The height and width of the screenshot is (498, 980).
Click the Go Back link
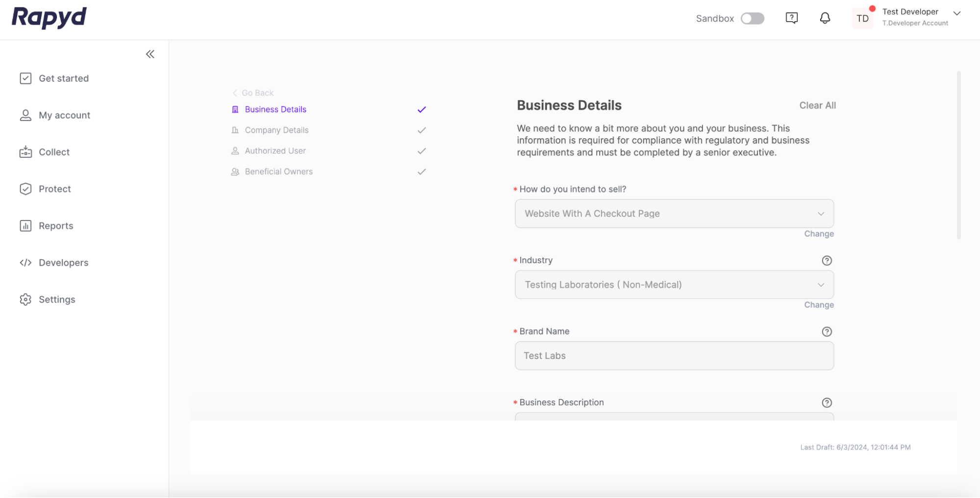point(257,93)
